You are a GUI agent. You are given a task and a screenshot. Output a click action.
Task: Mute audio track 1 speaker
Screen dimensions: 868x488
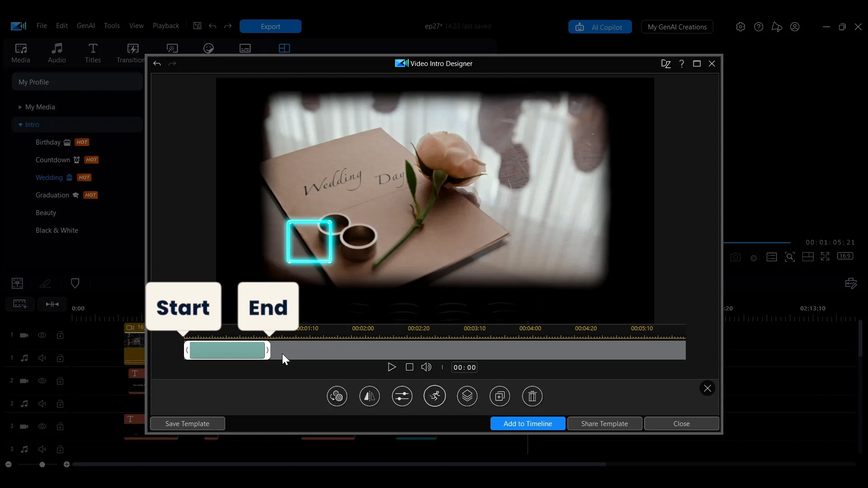pyautogui.click(x=42, y=358)
